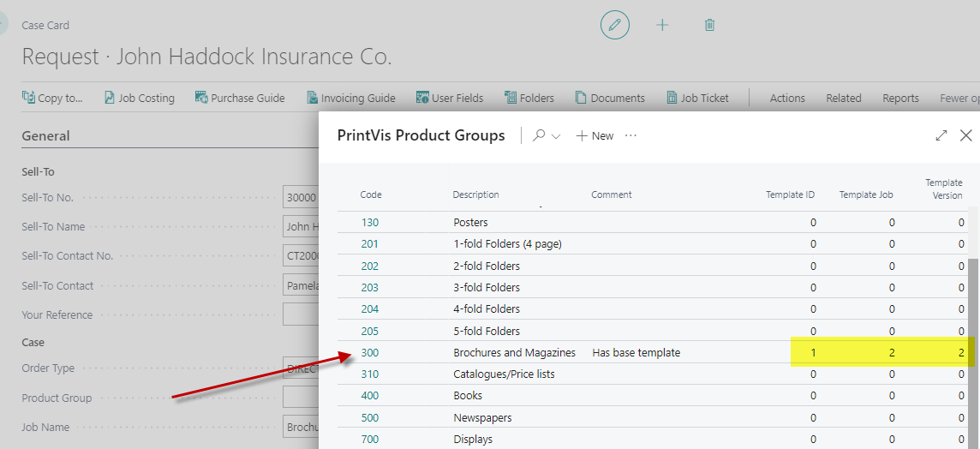
Task: Click the 3-fold Folders description cell
Action: [x=487, y=288]
